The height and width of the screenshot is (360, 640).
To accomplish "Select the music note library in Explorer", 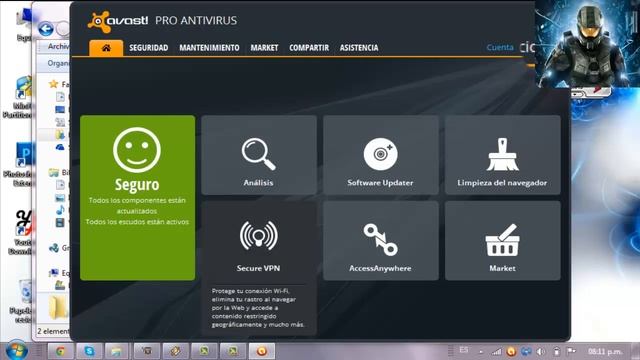I will 60,210.
